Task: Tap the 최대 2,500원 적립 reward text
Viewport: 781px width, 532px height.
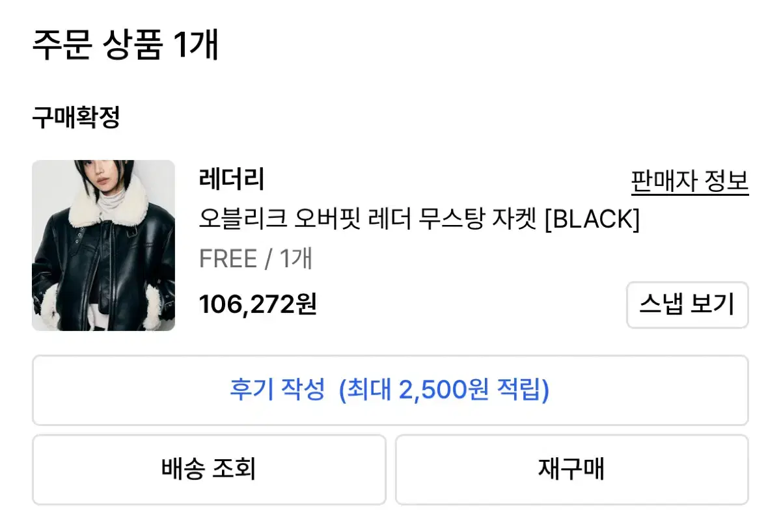Action: [x=445, y=390]
